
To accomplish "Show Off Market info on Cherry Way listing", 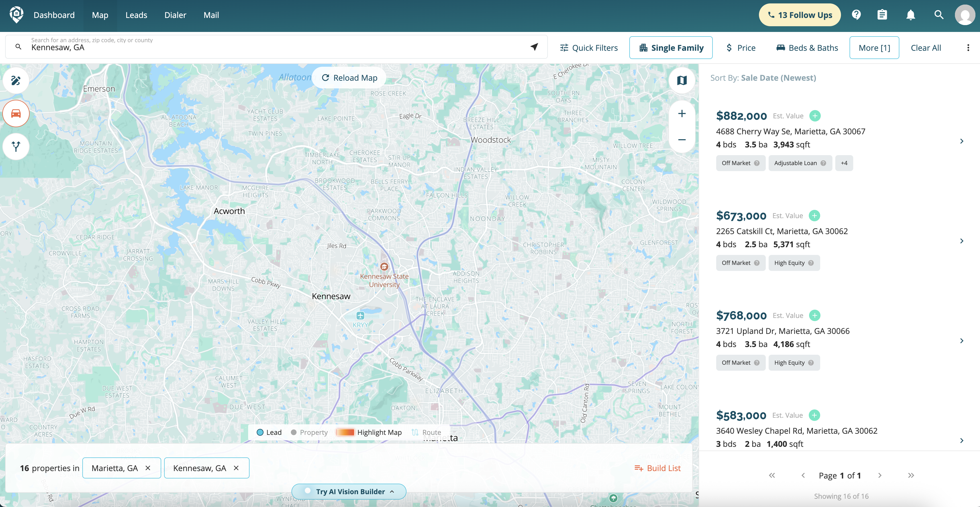I will pyautogui.click(x=757, y=163).
